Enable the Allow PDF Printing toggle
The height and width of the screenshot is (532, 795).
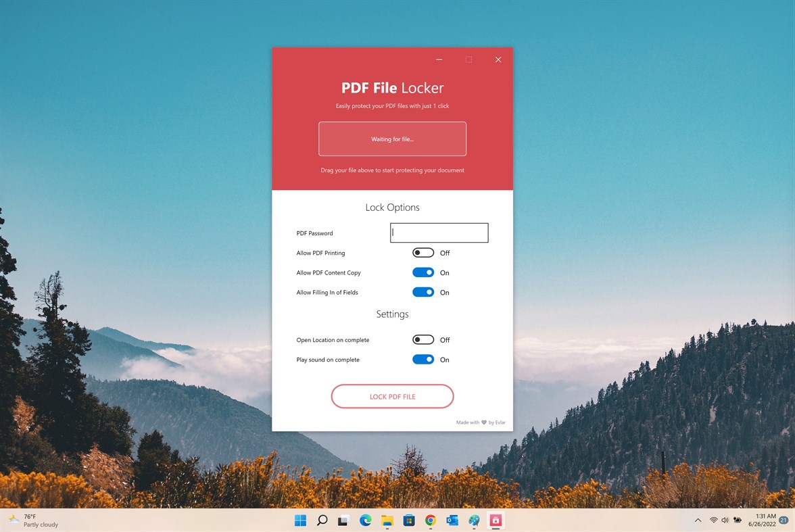pyautogui.click(x=423, y=252)
